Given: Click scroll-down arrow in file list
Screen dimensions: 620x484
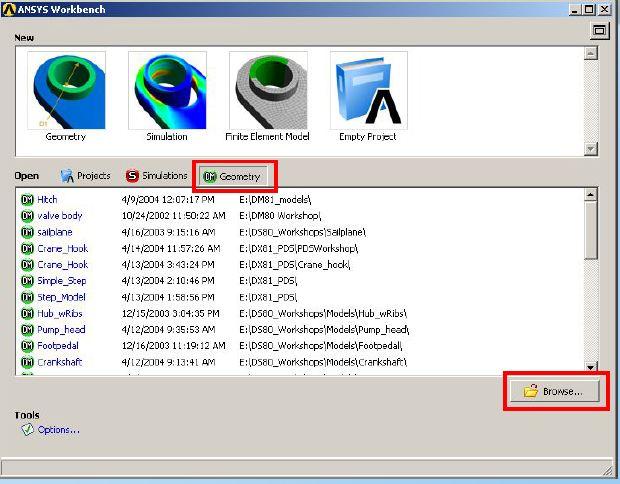Looking at the screenshot, I should coord(590,367).
